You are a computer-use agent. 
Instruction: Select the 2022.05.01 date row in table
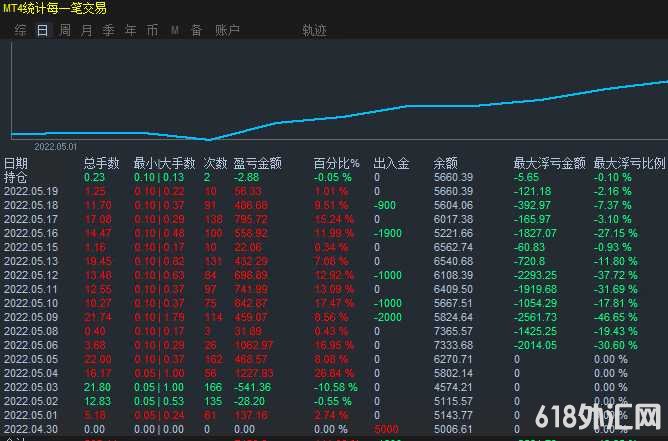click(x=31, y=415)
